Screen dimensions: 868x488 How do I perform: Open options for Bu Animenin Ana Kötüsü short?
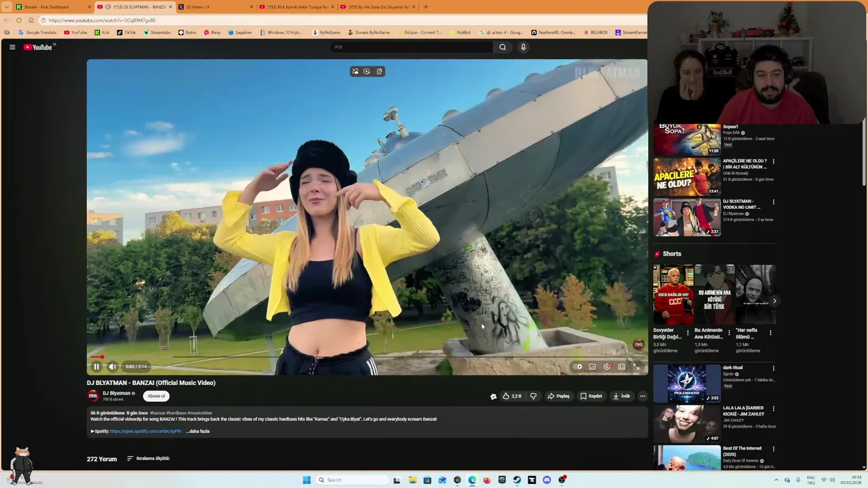[729, 333]
